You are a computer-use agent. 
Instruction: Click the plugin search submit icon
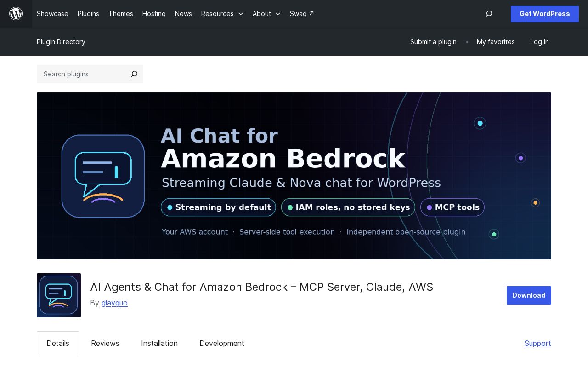134,74
